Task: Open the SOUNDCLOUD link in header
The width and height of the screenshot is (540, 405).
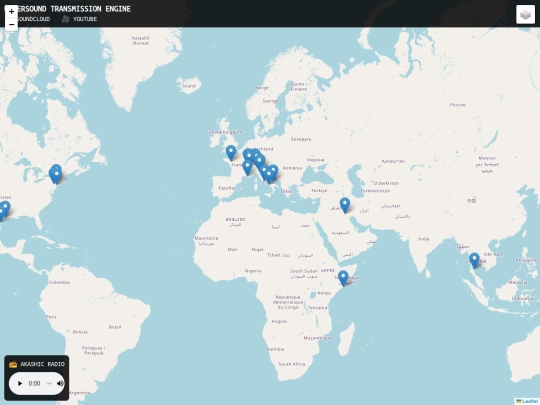Action: point(33,19)
